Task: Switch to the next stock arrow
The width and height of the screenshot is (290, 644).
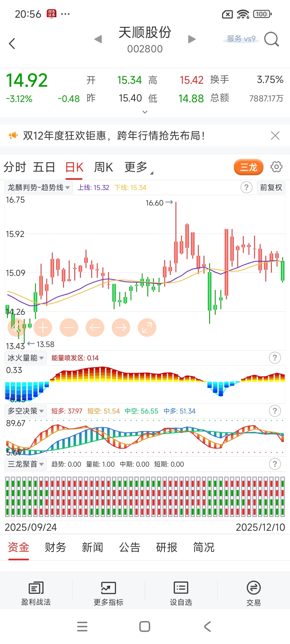Action: click(x=192, y=39)
